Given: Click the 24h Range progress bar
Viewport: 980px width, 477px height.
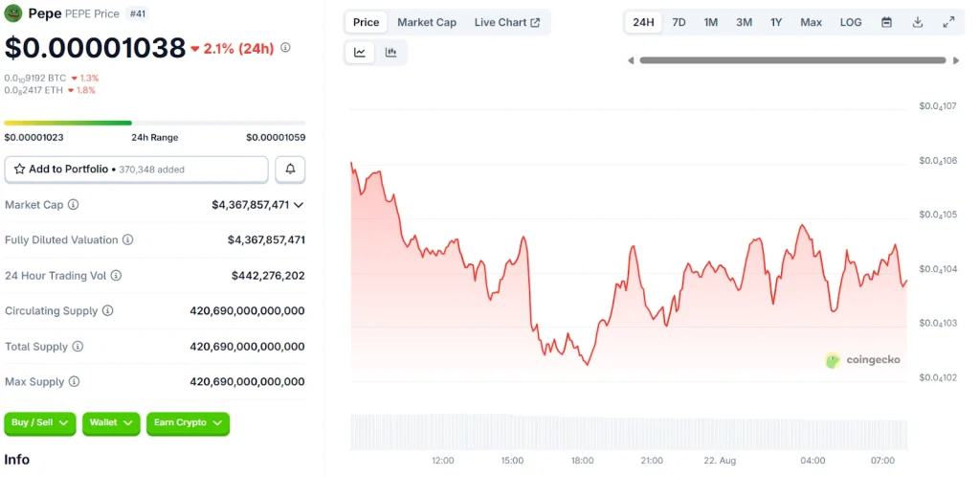Looking at the screenshot, I should pos(155,124).
